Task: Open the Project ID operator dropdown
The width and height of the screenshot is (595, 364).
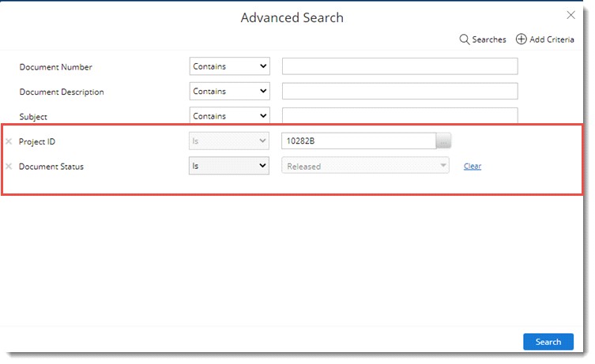Action: pyautogui.click(x=229, y=141)
